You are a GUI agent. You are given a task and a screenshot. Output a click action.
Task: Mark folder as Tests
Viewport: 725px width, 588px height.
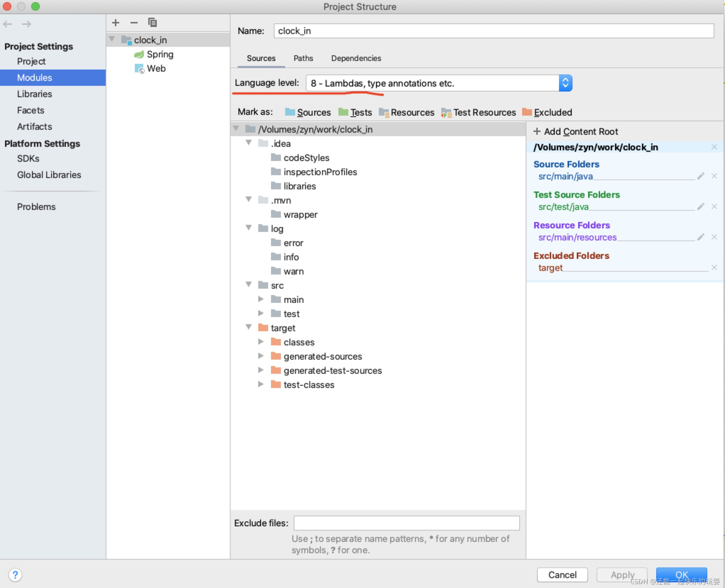355,112
